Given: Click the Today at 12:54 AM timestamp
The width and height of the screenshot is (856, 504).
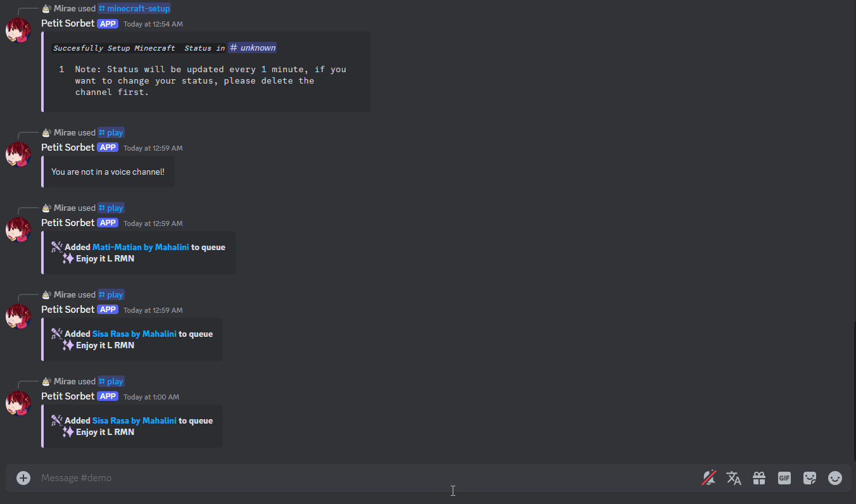Looking at the screenshot, I should [x=153, y=23].
